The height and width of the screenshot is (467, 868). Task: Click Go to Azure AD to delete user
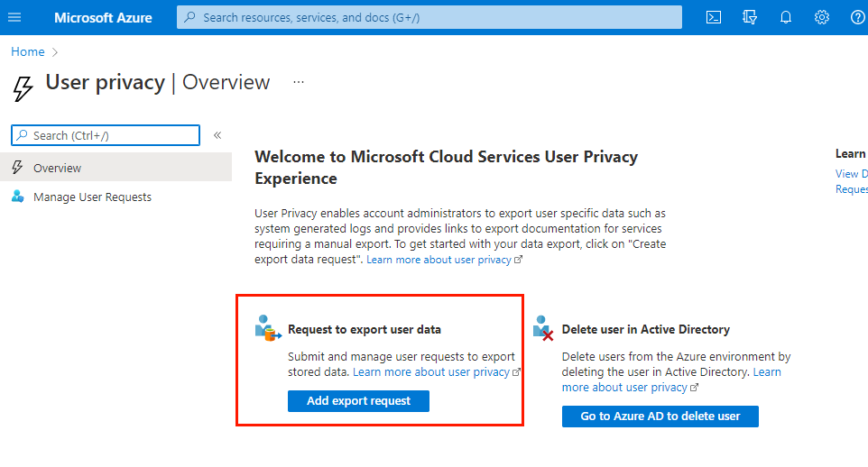click(660, 417)
